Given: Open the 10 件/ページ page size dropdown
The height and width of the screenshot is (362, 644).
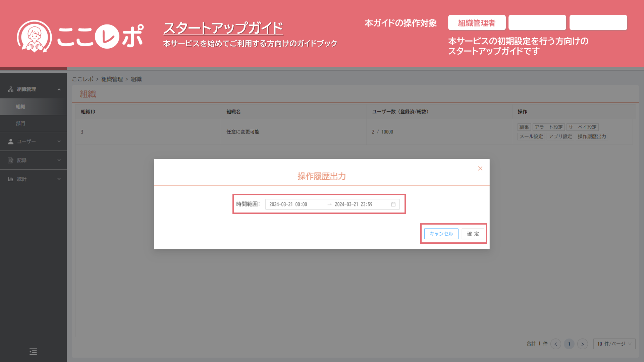Looking at the screenshot, I should (x=614, y=344).
